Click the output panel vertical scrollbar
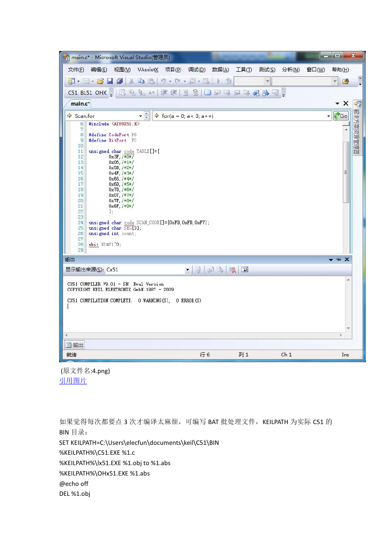Viewport: 392px width, 554px height. [348, 305]
